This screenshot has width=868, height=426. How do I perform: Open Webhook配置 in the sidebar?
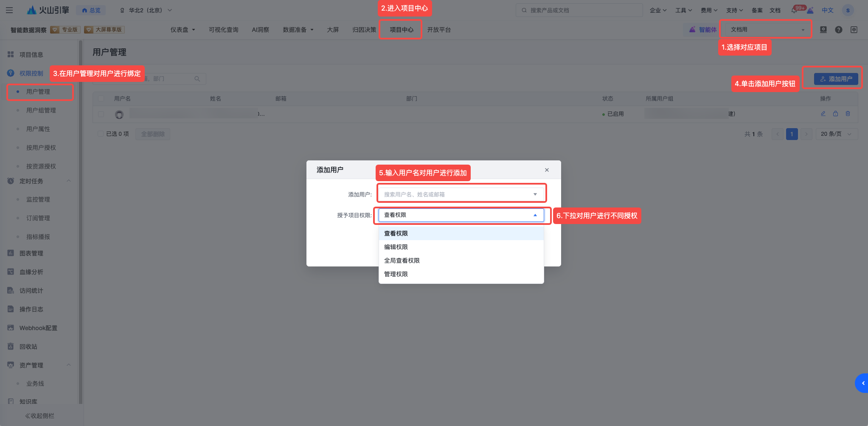[39, 328]
